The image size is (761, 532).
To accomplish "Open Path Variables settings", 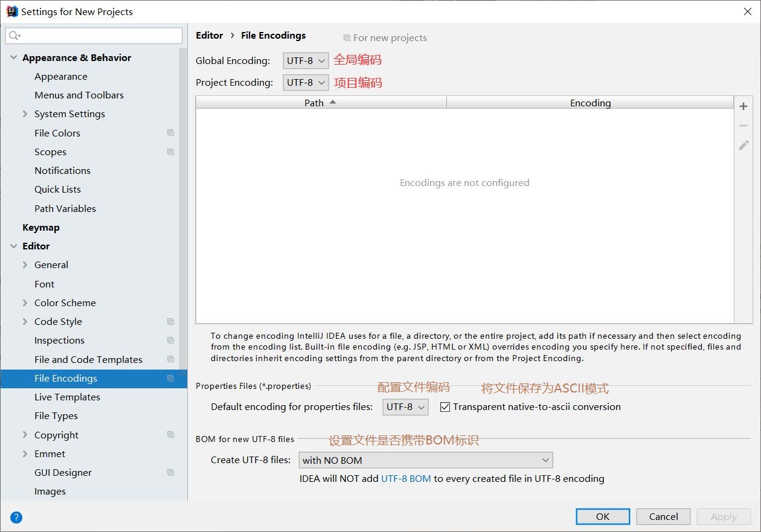I will click(65, 208).
